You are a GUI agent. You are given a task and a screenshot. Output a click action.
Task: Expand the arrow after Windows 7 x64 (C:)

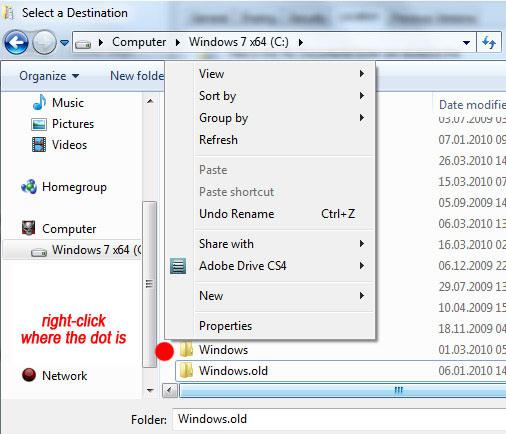coord(301,42)
